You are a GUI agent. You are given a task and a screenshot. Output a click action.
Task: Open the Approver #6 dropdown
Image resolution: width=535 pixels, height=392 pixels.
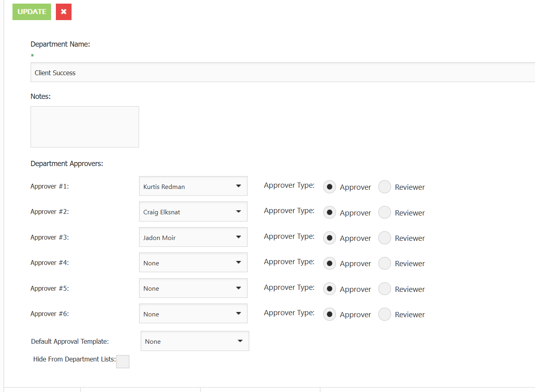click(x=193, y=314)
